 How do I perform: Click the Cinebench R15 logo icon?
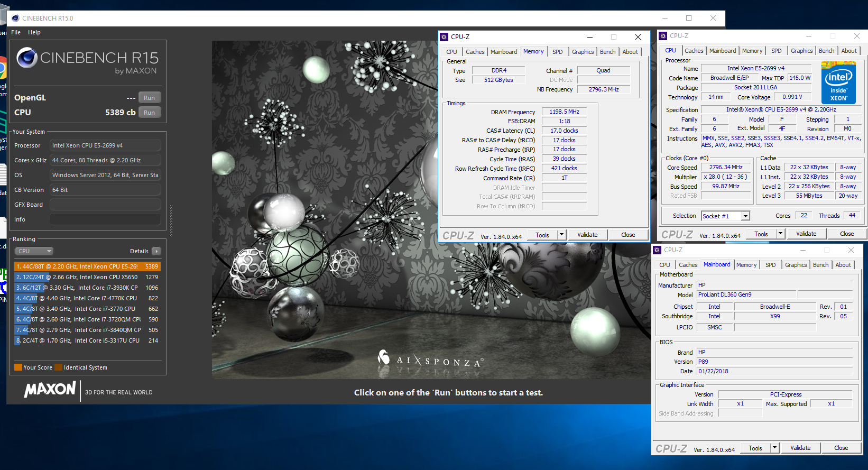tap(27, 58)
